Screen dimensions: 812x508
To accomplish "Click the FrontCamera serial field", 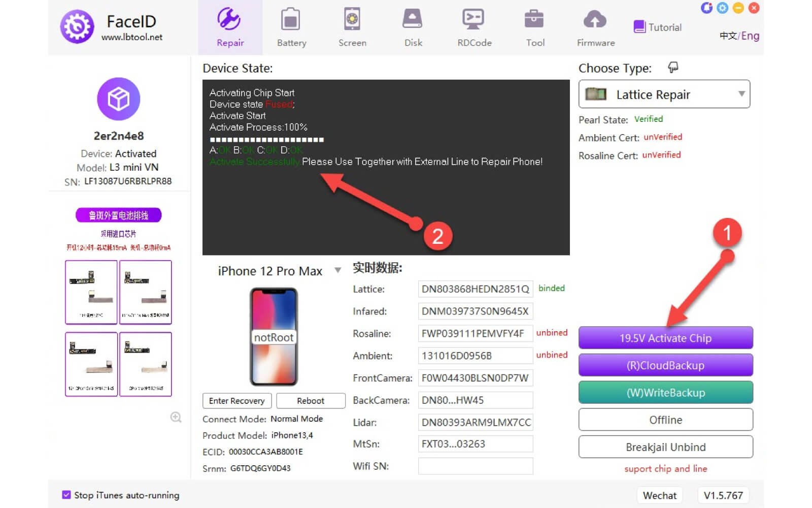I will [x=476, y=378].
